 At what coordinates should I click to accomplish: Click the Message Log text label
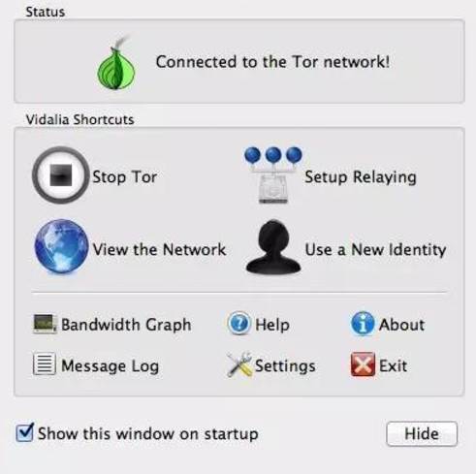tap(110, 366)
